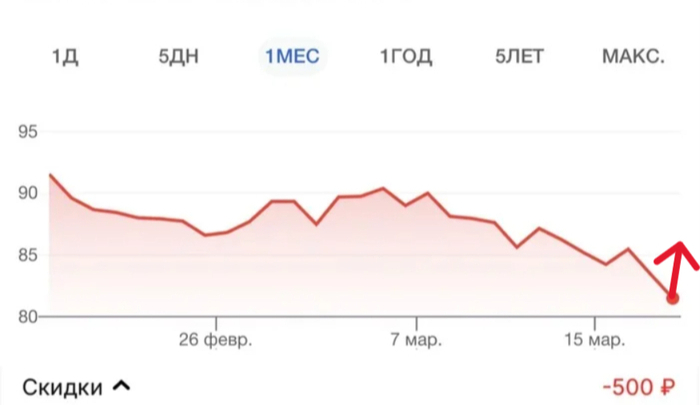The width and height of the screenshot is (700, 405).
Task: Collapse the Скидки chevron arrow
Action: tap(121, 385)
